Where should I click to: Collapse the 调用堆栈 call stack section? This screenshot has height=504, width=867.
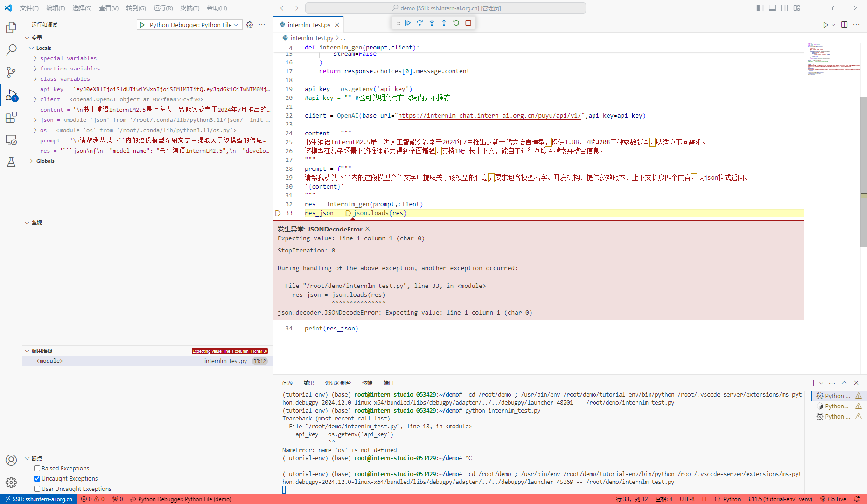tap(27, 351)
